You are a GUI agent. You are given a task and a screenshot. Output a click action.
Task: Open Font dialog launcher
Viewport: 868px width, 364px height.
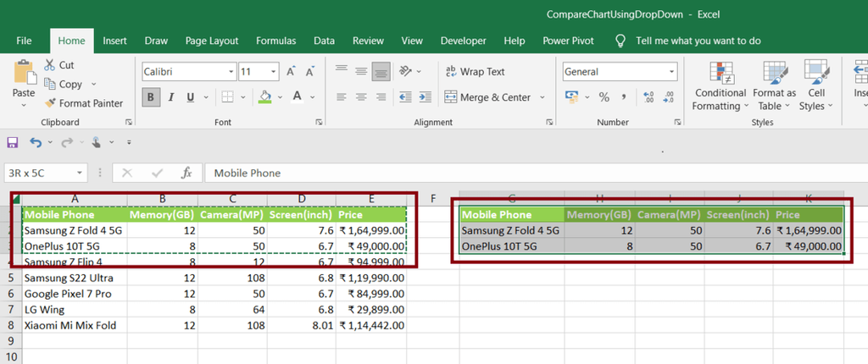(319, 122)
